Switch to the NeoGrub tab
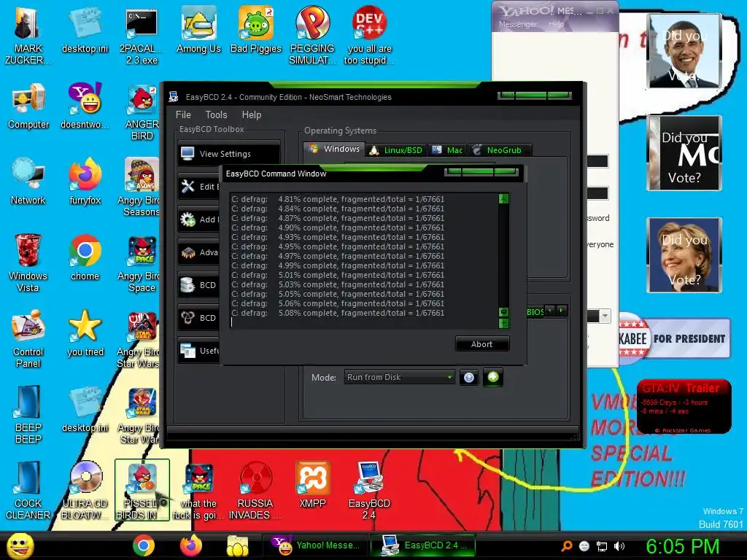Screen dimensions: 747x560 coord(499,150)
